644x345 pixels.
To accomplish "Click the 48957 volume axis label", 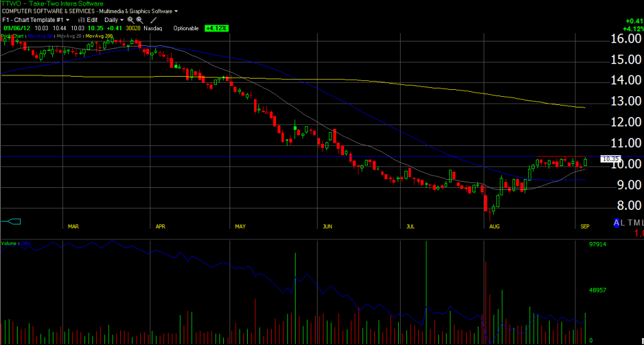I will (x=597, y=290).
